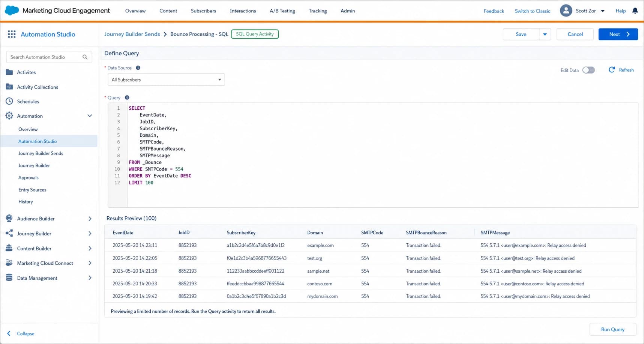The height and width of the screenshot is (344, 644).
Task: Click the Data Management database icon
Action: pyautogui.click(x=9, y=278)
